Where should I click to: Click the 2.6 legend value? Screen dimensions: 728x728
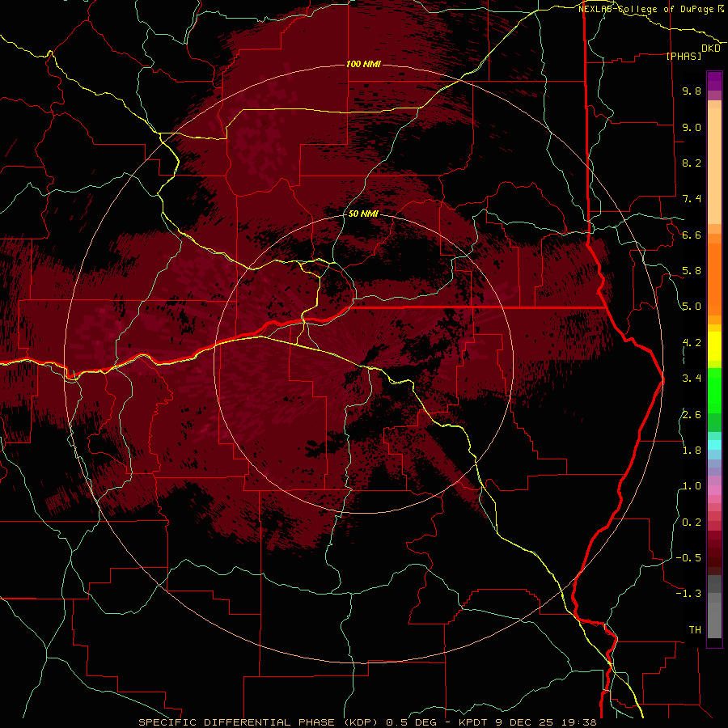click(692, 414)
